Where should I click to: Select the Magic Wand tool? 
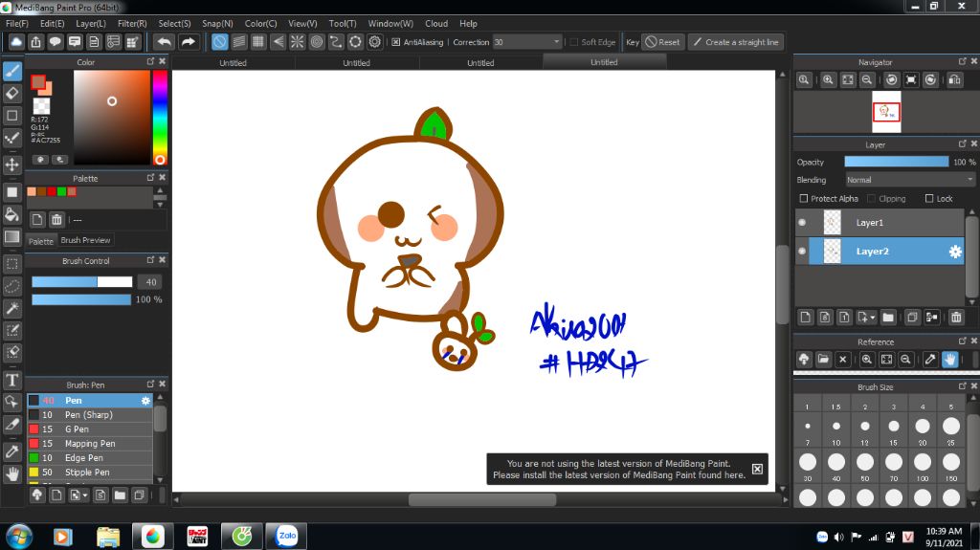[x=12, y=308]
